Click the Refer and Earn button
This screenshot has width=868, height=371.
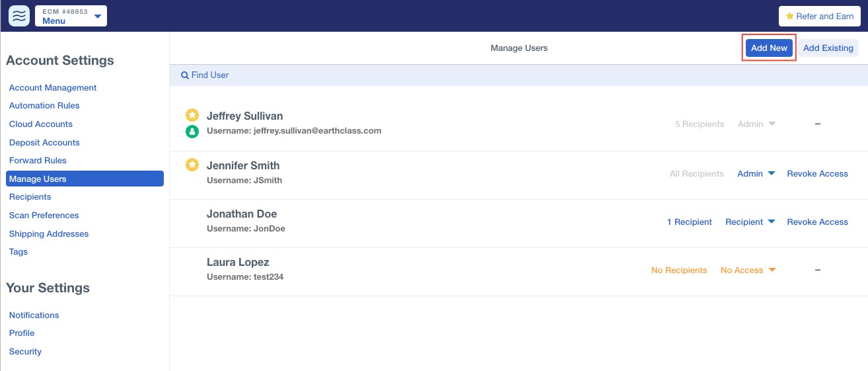(x=820, y=17)
